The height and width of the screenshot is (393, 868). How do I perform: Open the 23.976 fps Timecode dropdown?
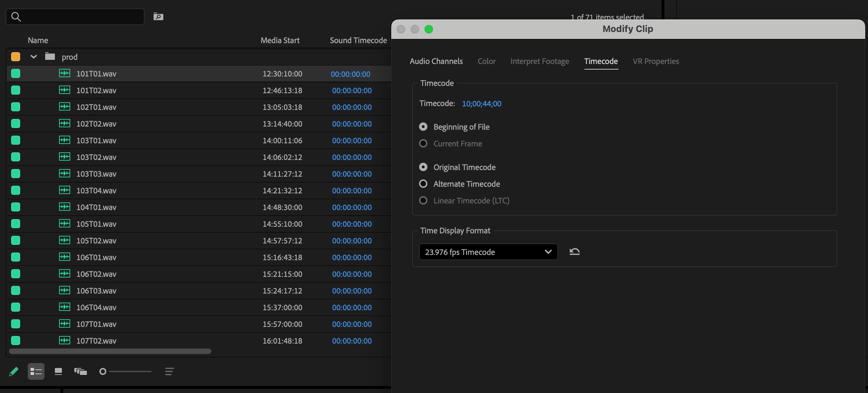(488, 252)
